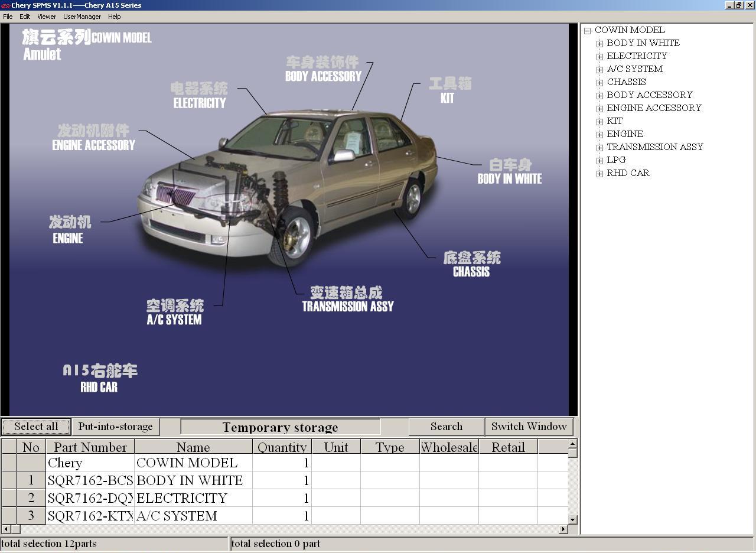Click the Select all button
756x553 pixels.
(x=36, y=427)
